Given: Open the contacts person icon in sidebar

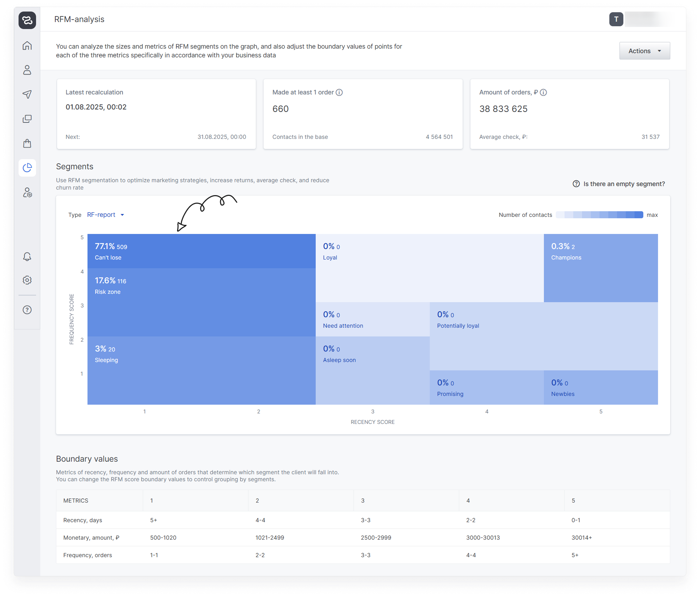Looking at the screenshot, I should coord(27,70).
